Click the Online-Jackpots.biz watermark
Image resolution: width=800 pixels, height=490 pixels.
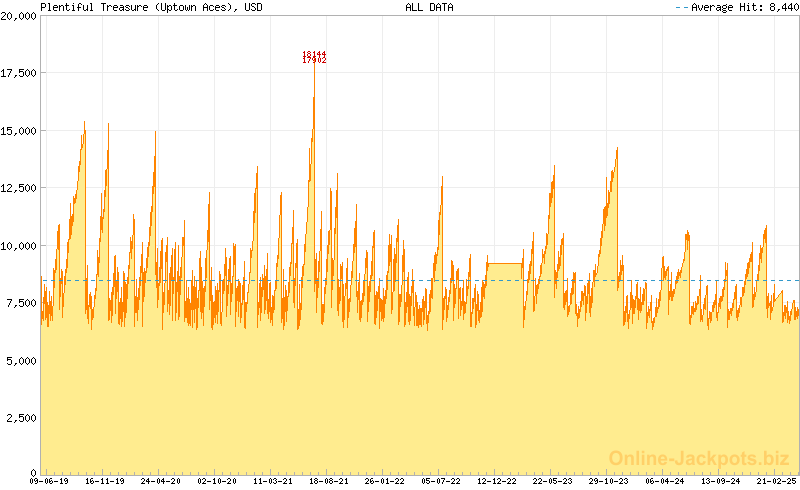[693, 458]
